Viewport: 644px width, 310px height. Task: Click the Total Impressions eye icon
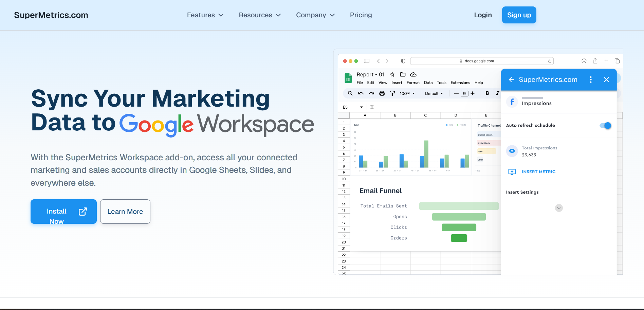point(512,151)
